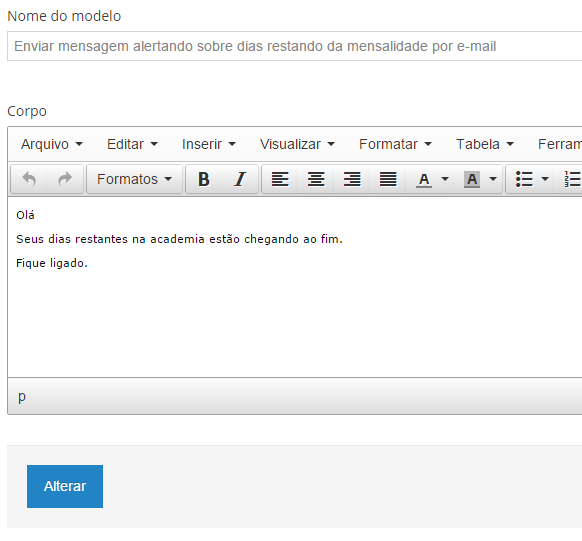This screenshot has height=541, width=582.
Task: Click the redo arrow icon
Action: (65, 179)
